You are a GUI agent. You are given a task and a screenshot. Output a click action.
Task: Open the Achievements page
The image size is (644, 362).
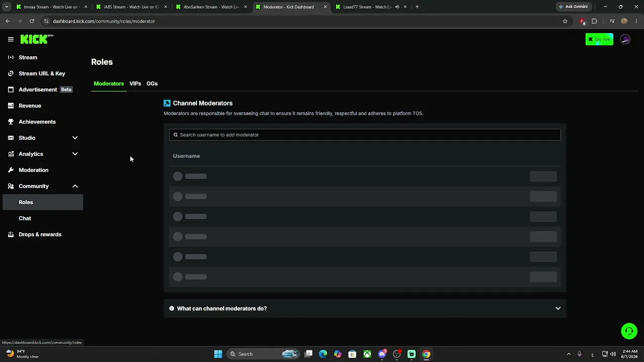[x=43, y=122]
